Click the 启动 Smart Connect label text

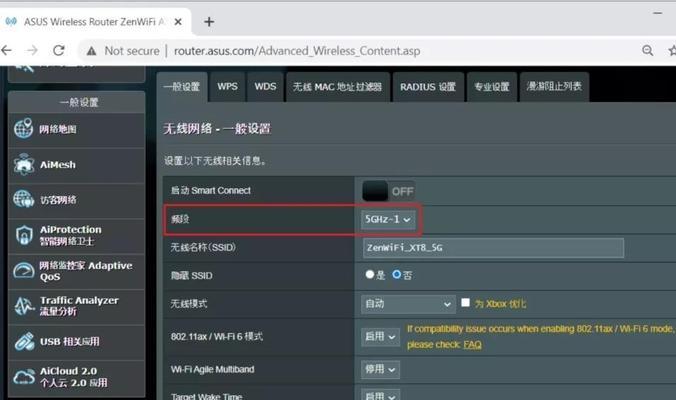(x=210, y=191)
